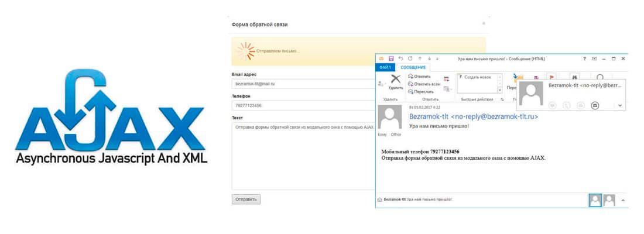
Task: Select the second gray avatar in the people pane
Action: pos(609,200)
